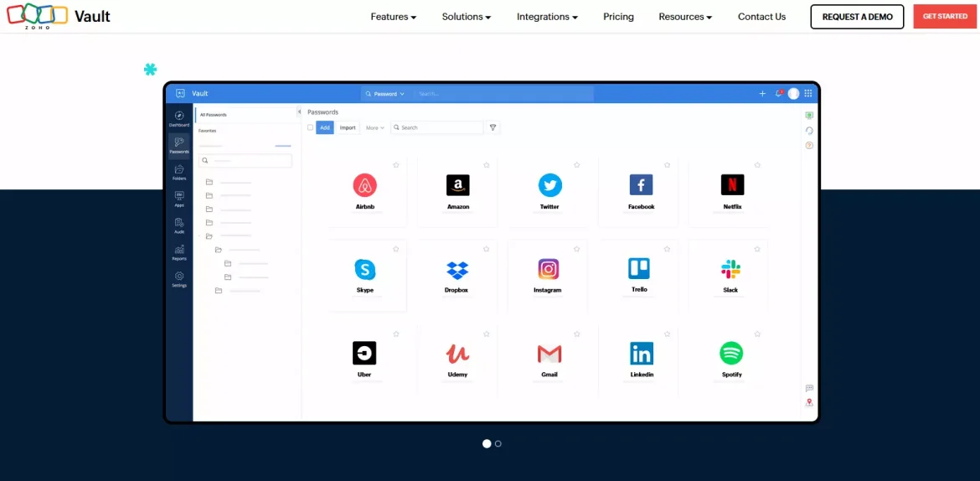980x481 pixels.
Task: Select the Passwords sidebar icon
Action: (x=178, y=146)
